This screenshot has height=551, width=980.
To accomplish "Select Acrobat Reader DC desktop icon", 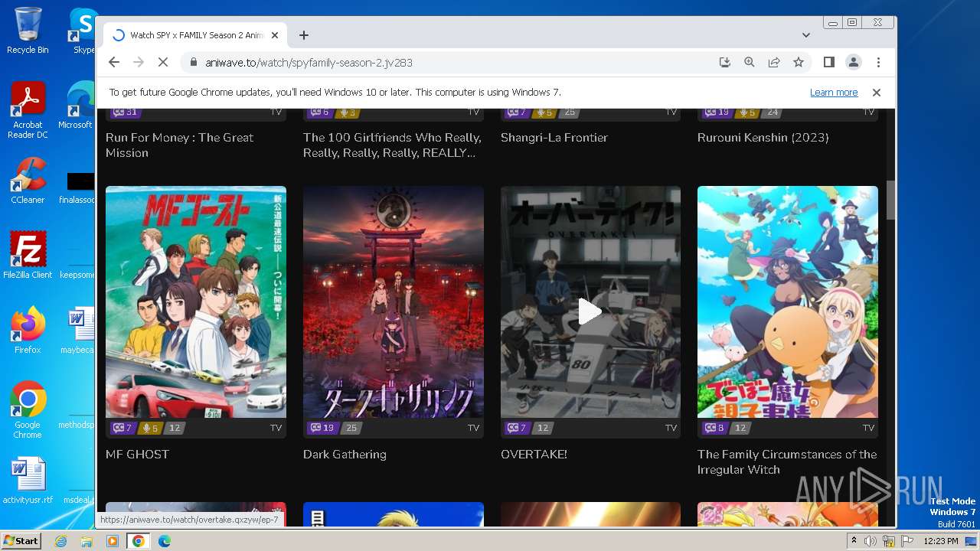I will (x=28, y=110).
